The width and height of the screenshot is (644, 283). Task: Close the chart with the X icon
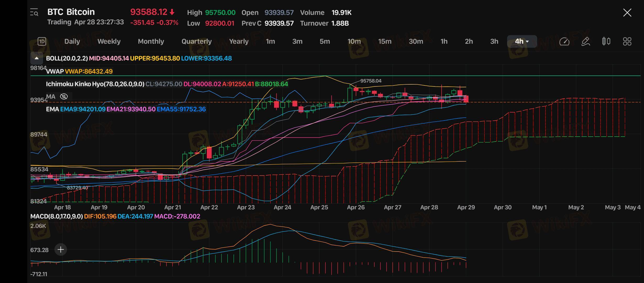627,13
